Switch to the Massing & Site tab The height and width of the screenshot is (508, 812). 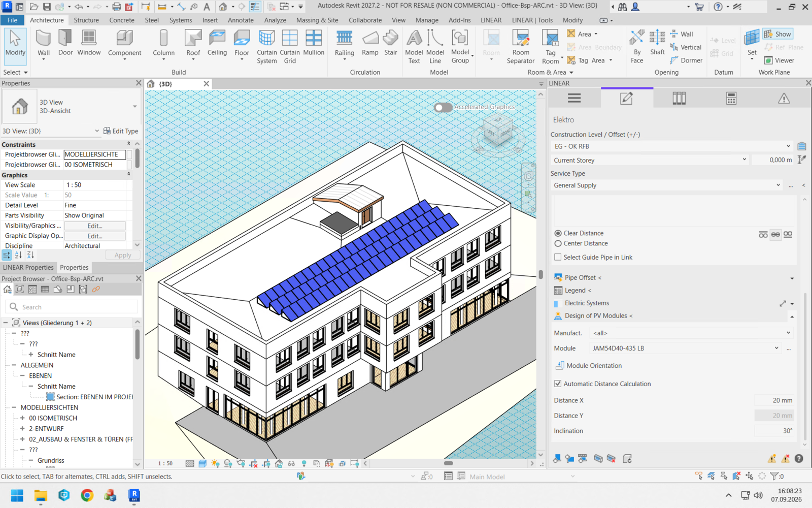tap(317, 20)
